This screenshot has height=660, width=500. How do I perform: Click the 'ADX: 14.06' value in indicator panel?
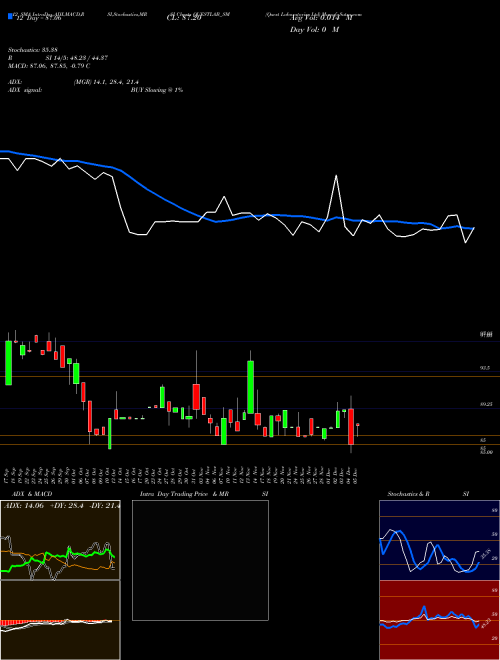click(24, 506)
